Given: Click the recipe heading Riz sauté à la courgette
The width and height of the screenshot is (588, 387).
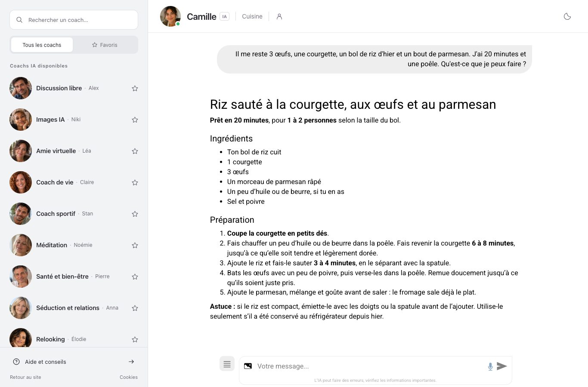Looking at the screenshot, I should tap(353, 104).
